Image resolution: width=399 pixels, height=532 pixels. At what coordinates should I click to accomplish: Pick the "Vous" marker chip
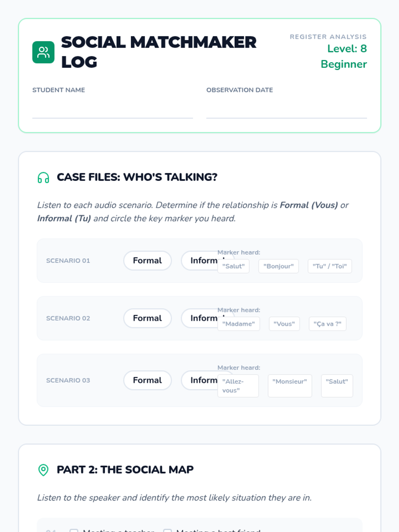point(284,324)
